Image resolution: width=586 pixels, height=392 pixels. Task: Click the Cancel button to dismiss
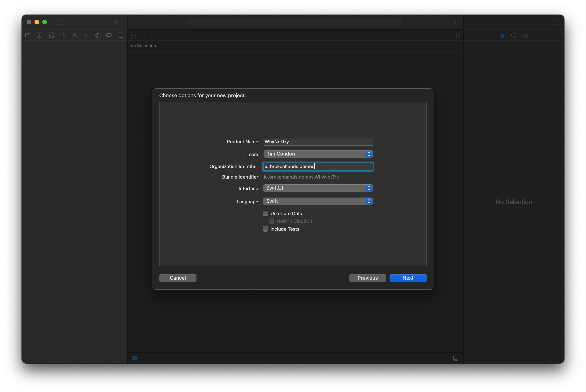click(x=178, y=278)
